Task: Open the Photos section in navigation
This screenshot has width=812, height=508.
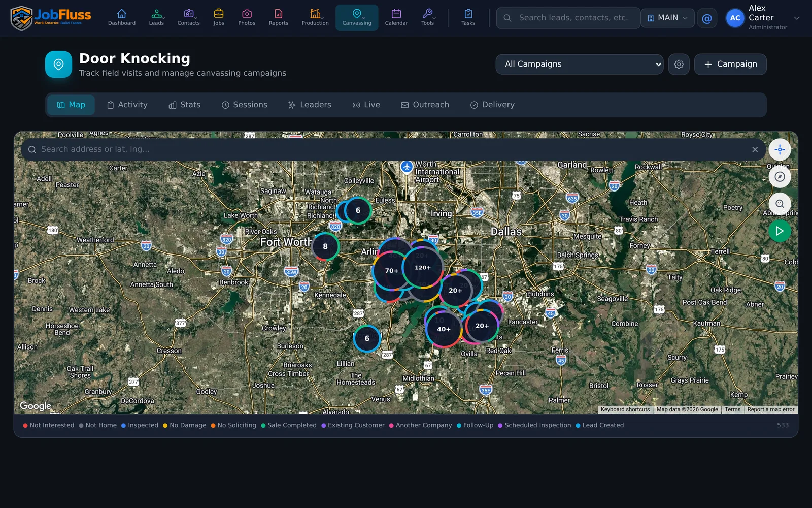Action: coord(247,18)
